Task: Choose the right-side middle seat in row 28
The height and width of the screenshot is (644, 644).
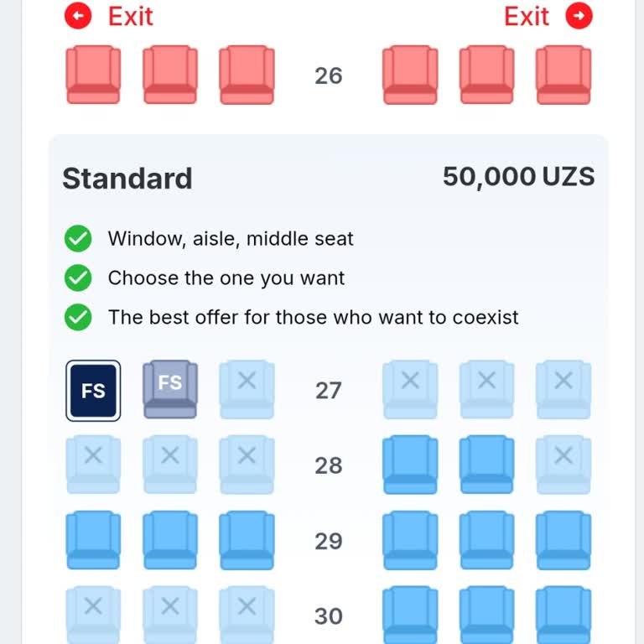Action: 486,465
